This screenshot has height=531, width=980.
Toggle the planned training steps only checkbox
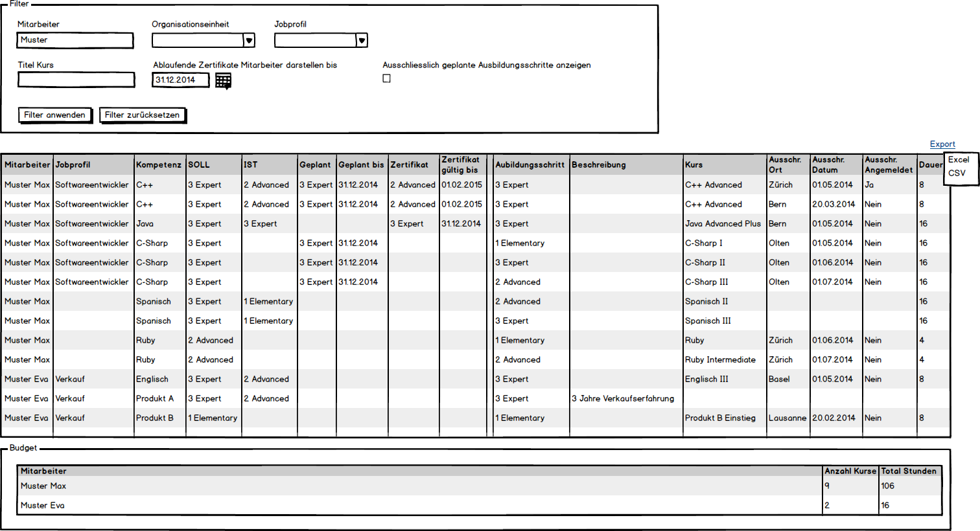tap(387, 78)
